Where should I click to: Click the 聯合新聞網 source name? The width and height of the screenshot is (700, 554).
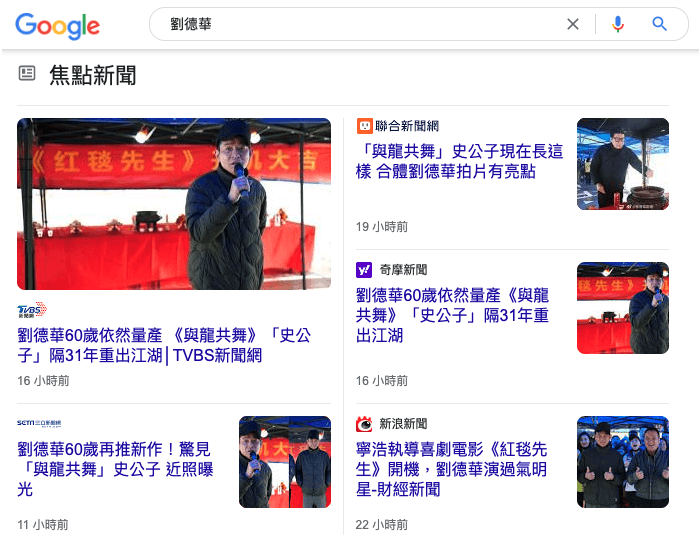click(x=407, y=126)
